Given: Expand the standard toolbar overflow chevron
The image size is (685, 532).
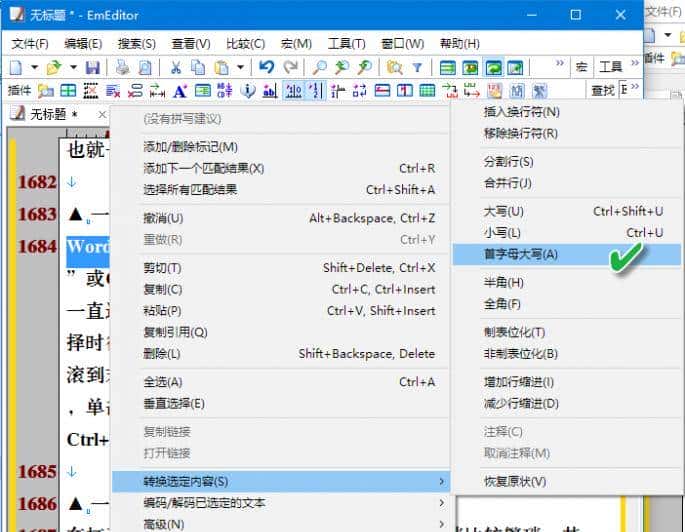Looking at the screenshot, I should (x=560, y=63).
